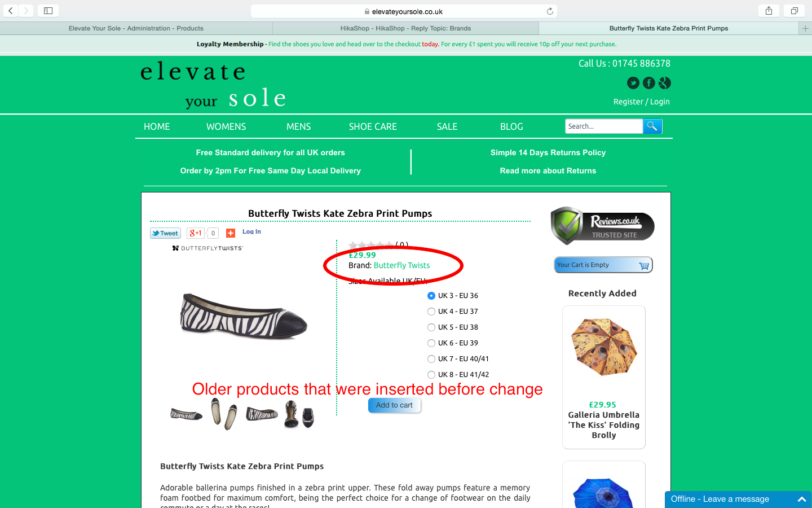Show the Safari sidebar
The image size is (812, 508).
tap(48, 11)
